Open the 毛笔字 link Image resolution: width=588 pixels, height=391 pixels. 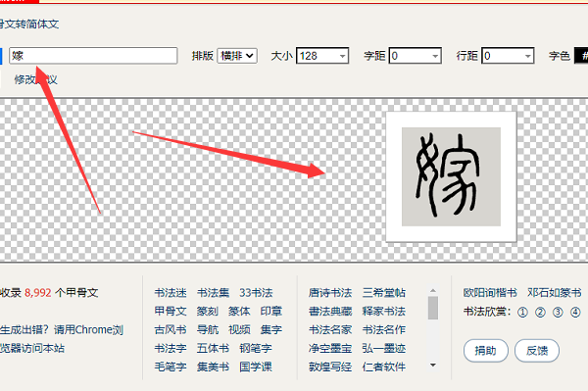pyautogui.click(x=171, y=367)
